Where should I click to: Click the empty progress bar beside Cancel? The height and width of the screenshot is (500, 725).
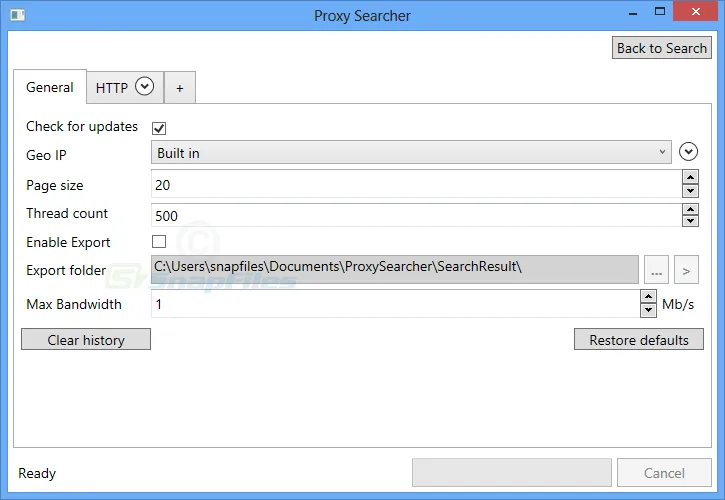512,473
